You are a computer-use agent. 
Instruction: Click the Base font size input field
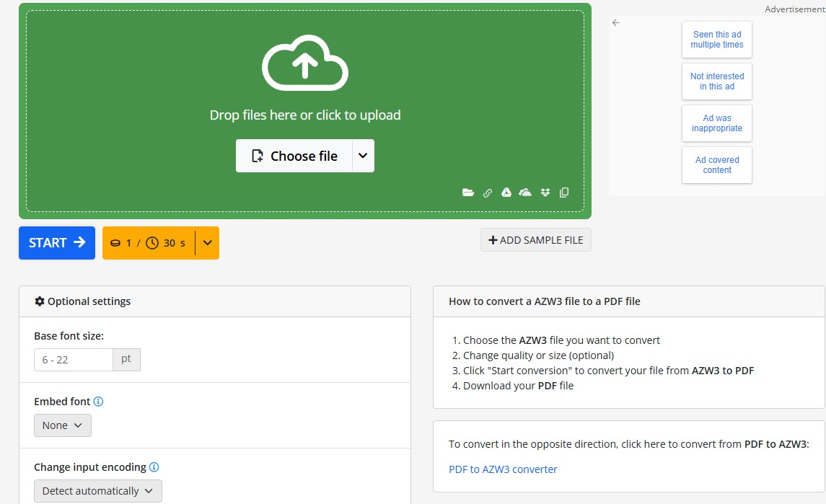tap(74, 360)
